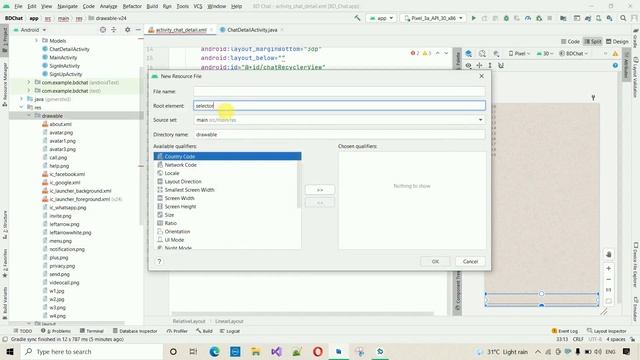This screenshot has height=360, width=640.
Task: Select send.png in drawable folder
Action: (x=59, y=274)
